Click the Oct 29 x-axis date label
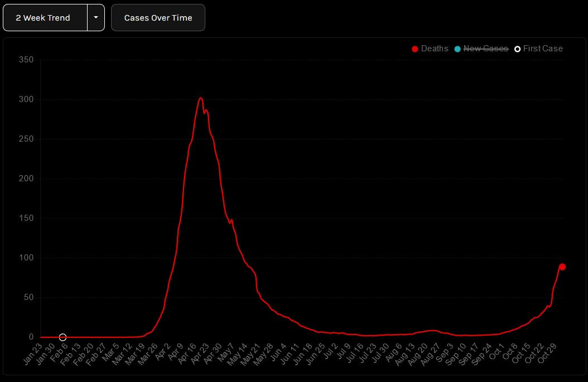Image resolution: width=588 pixels, height=382 pixels. 547,354
